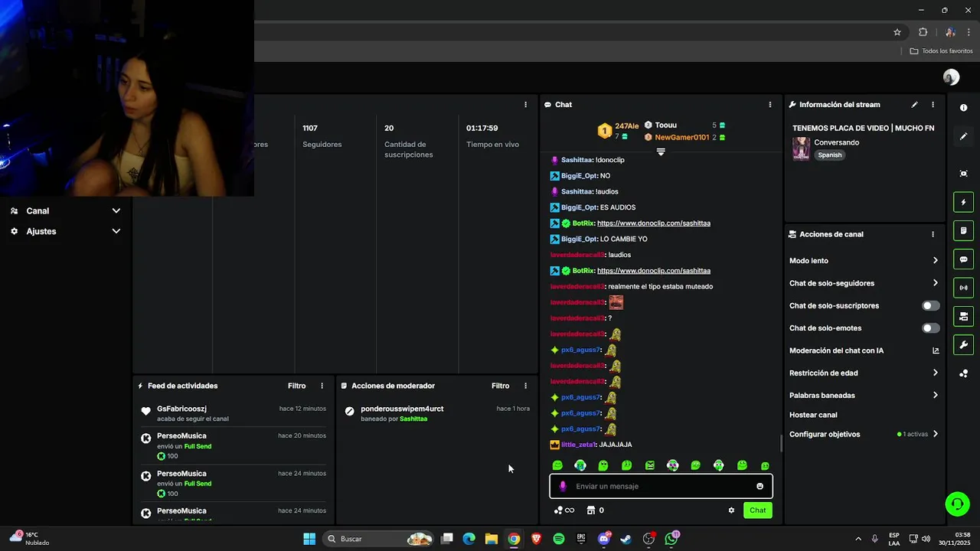Click the shop icon below the chat
This screenshot has height=551, width=980.
pyautogui.click(x=591, y=510)
